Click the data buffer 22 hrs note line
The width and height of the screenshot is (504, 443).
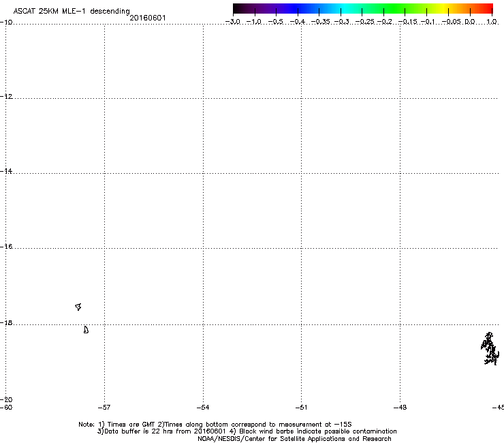247,431
